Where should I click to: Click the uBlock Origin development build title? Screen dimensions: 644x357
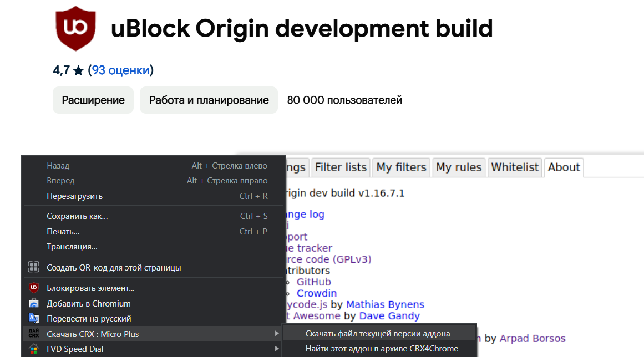tap(302, 28)
